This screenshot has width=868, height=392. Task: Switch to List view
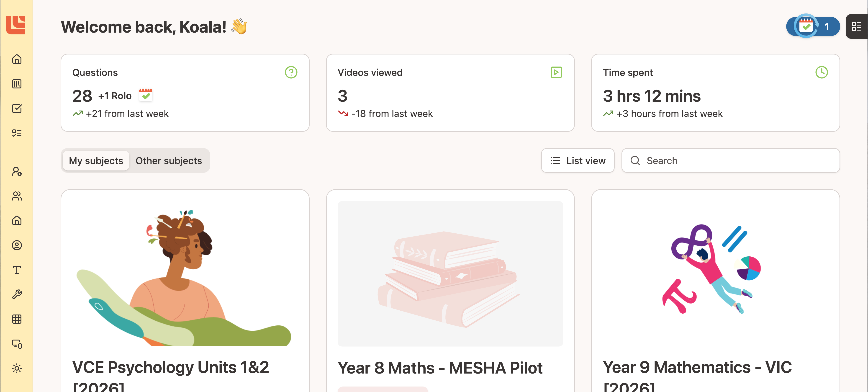pos(578,161)
